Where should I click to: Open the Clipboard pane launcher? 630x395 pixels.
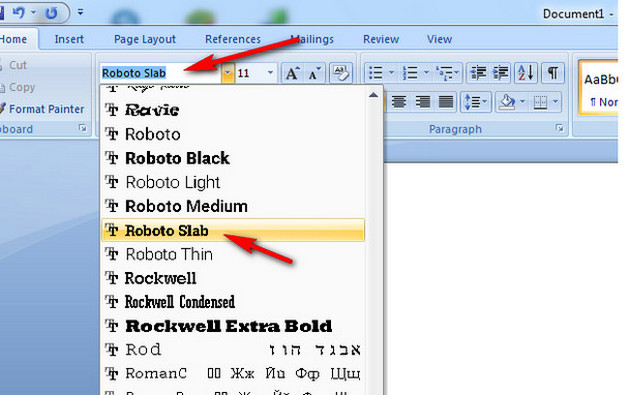click(x=83, y=128)
